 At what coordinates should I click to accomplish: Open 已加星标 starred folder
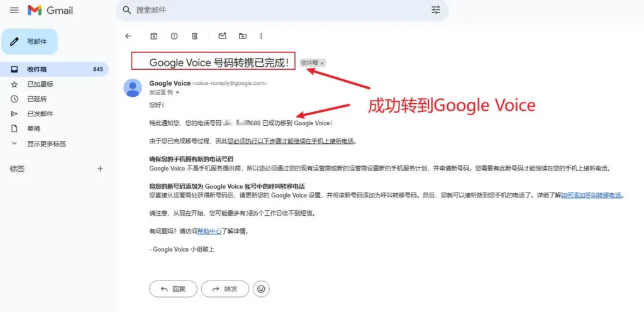tap(40, 84)
